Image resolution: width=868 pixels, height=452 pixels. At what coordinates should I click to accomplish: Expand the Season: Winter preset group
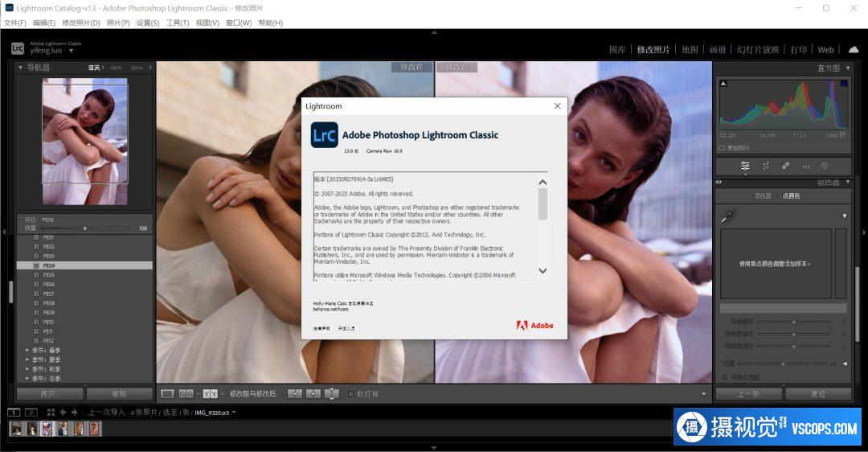point(27,378)
